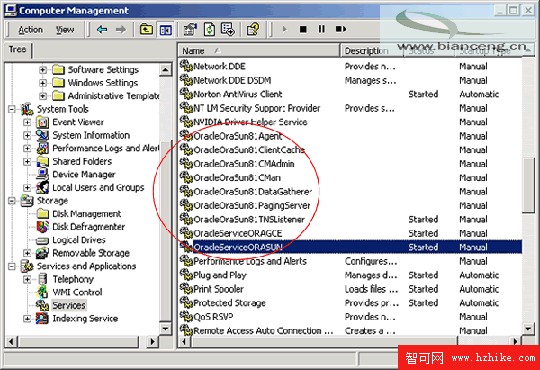The width and height of the screenshot is (540, 370).
Task: Select NVIDIA Driver Helper Service row
Action: pos(350,122)
